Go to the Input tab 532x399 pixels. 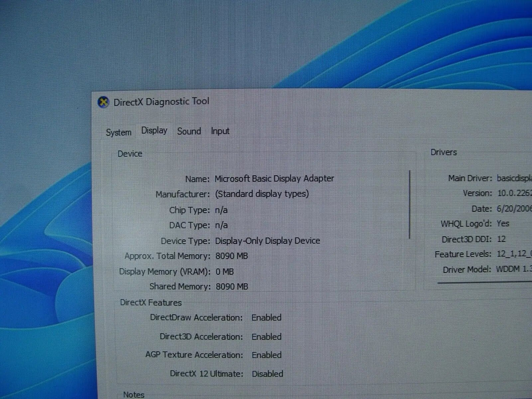pyautogui.click(x=220, y=131)
